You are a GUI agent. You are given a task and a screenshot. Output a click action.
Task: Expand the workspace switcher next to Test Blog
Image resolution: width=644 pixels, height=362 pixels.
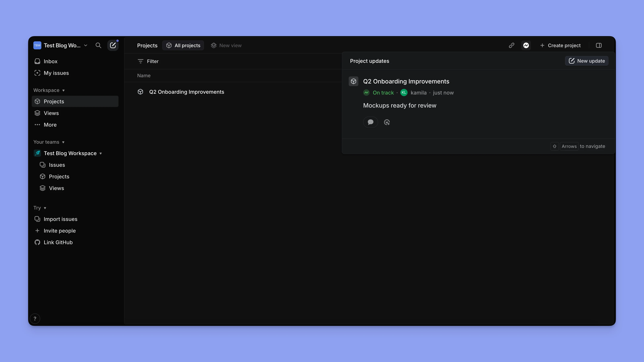click(86, 45)
